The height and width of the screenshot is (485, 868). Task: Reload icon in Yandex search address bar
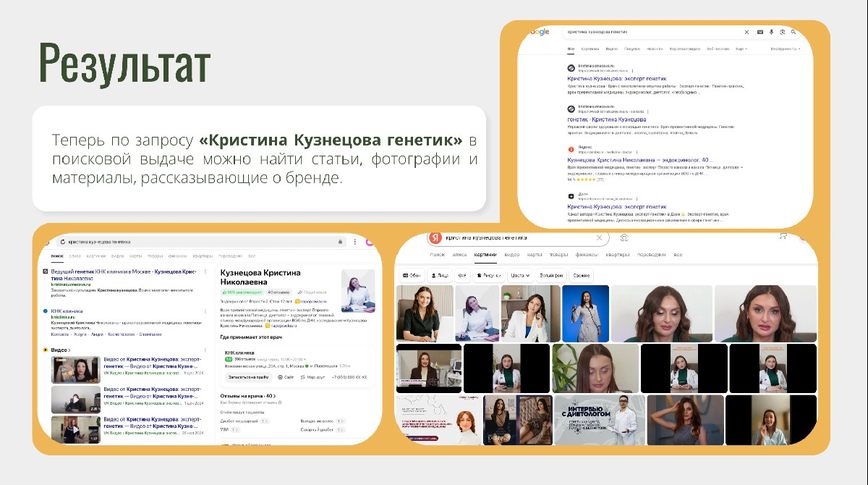point(62,242)
